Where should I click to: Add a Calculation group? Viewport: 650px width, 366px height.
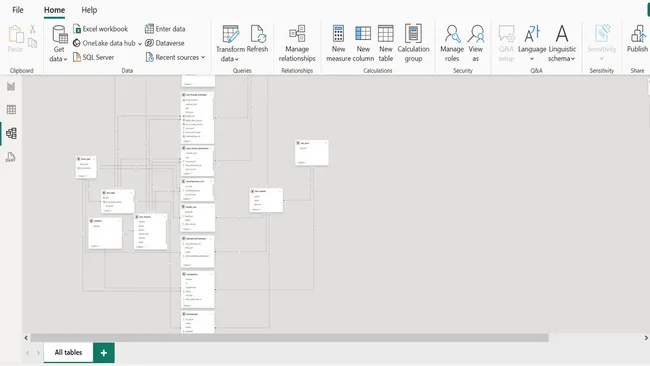[x=413, y=44]
